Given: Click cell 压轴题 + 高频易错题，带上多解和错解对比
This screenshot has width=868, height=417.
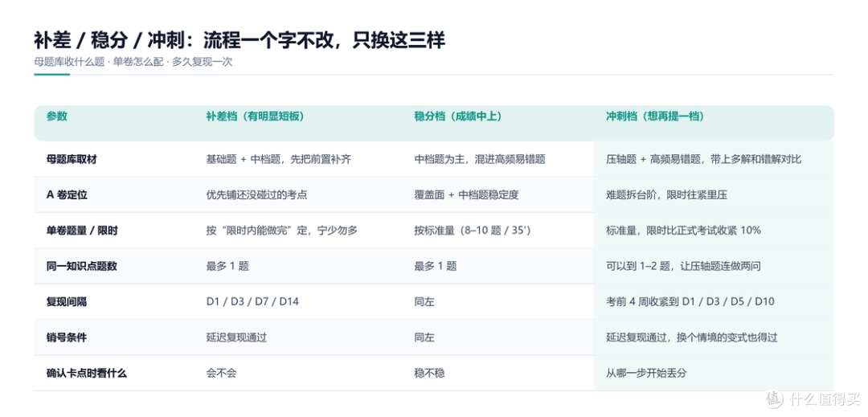Looking at the screenshot, I should (704, 159).
